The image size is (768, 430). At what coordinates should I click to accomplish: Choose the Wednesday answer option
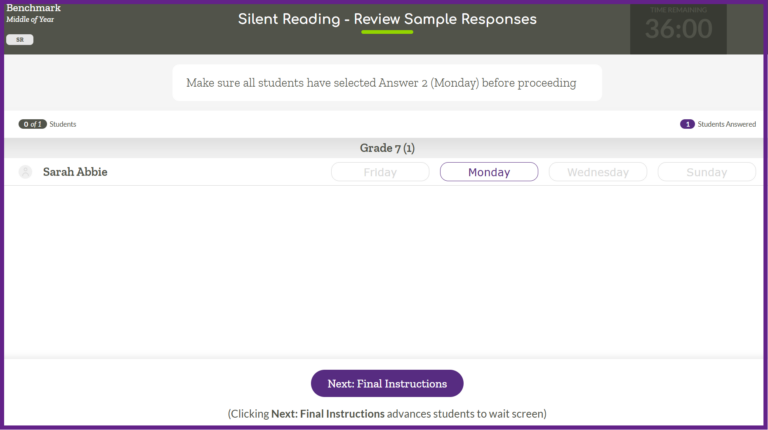point(598,172)
